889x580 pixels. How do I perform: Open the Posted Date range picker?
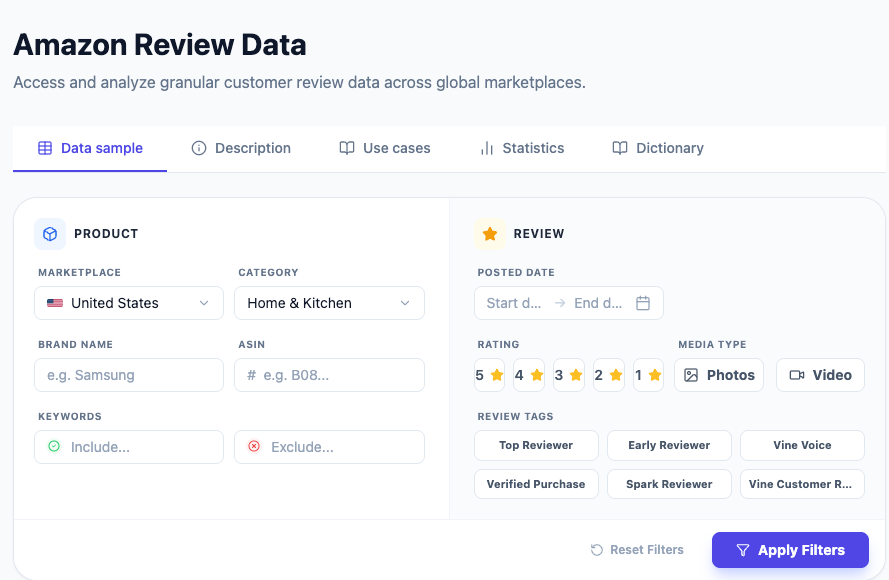pyautogui.click(x=568, y=303)
